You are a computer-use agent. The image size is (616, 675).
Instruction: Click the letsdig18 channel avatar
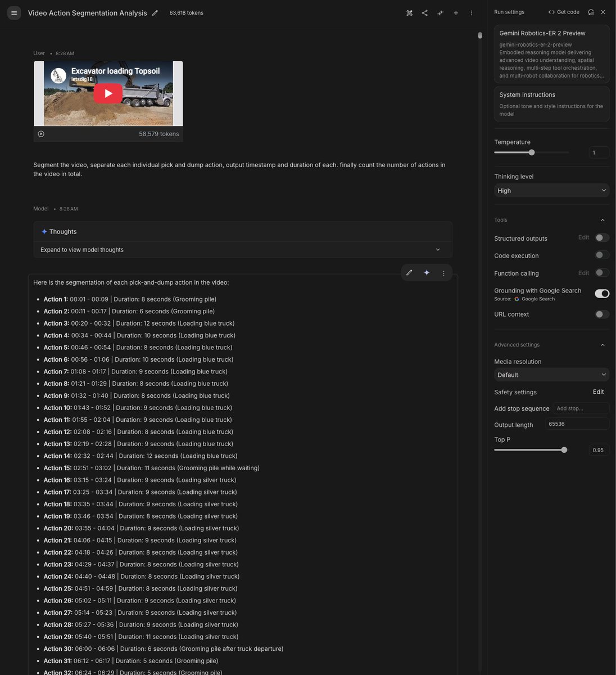tap(58, 75)
